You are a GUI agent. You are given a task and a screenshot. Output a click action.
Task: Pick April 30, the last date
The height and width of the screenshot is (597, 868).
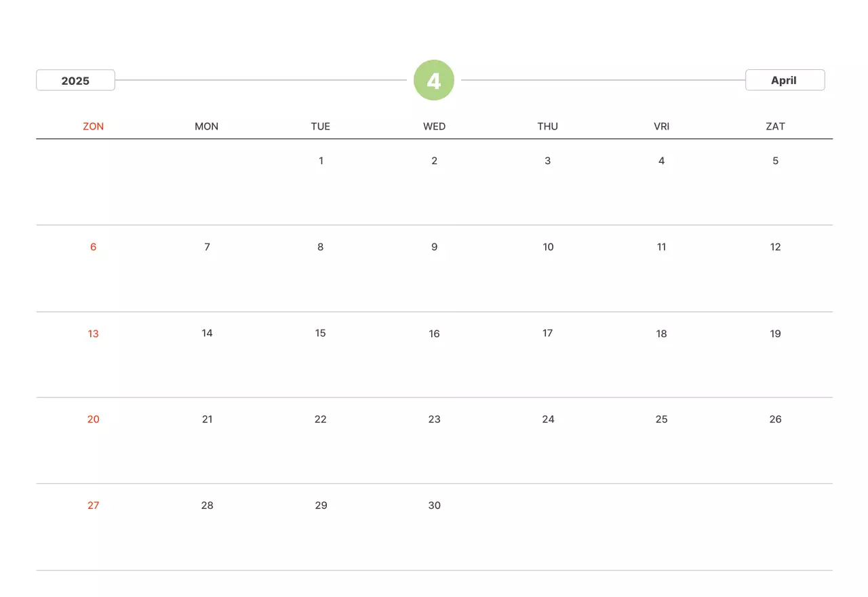point(434,505)
